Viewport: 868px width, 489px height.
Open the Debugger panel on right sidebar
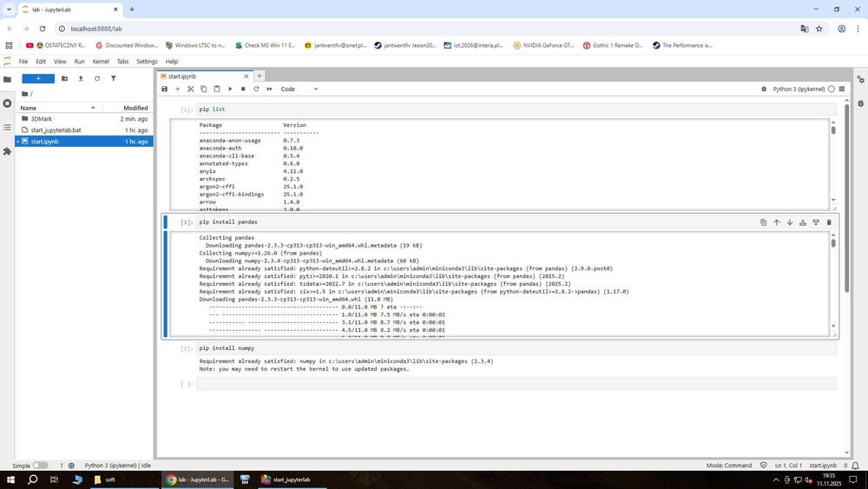click(861, 103)
